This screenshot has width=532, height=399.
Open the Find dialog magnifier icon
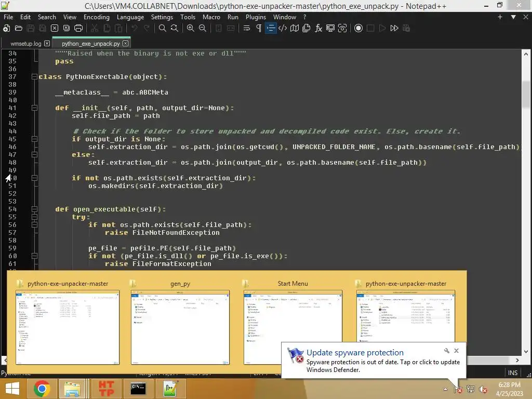pos(163,28)
